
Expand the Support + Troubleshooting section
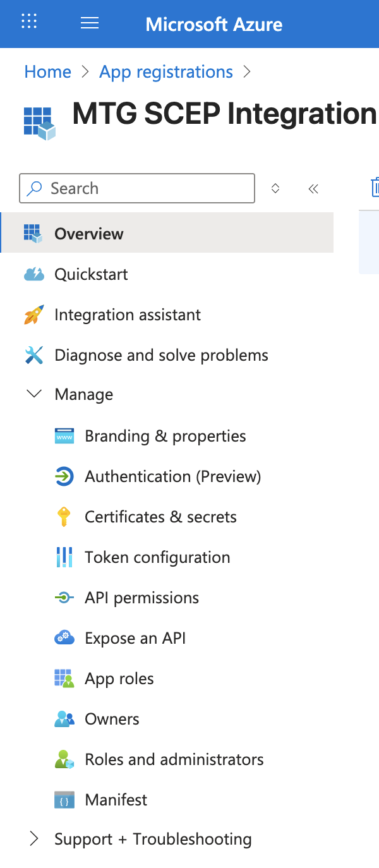pos(34,839)
